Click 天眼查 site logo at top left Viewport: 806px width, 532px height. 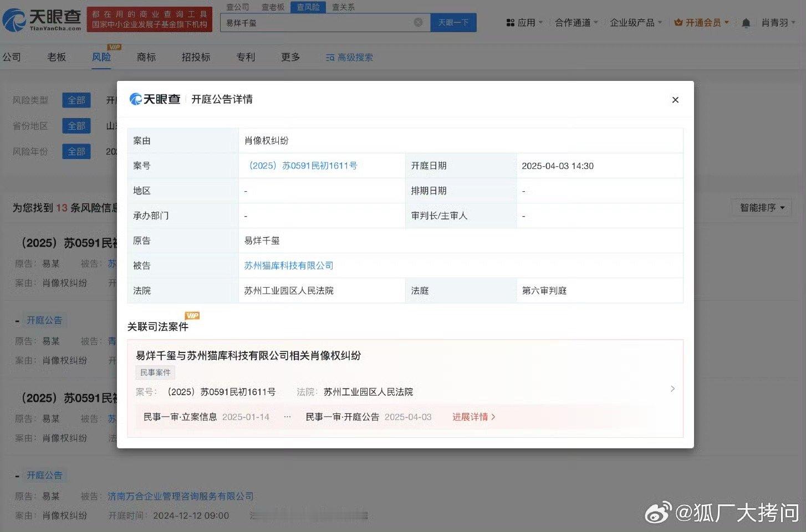(x=42, y=20)
